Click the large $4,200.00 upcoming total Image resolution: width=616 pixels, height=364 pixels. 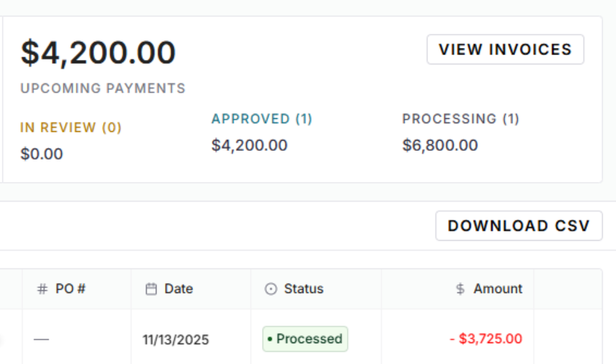98,53
